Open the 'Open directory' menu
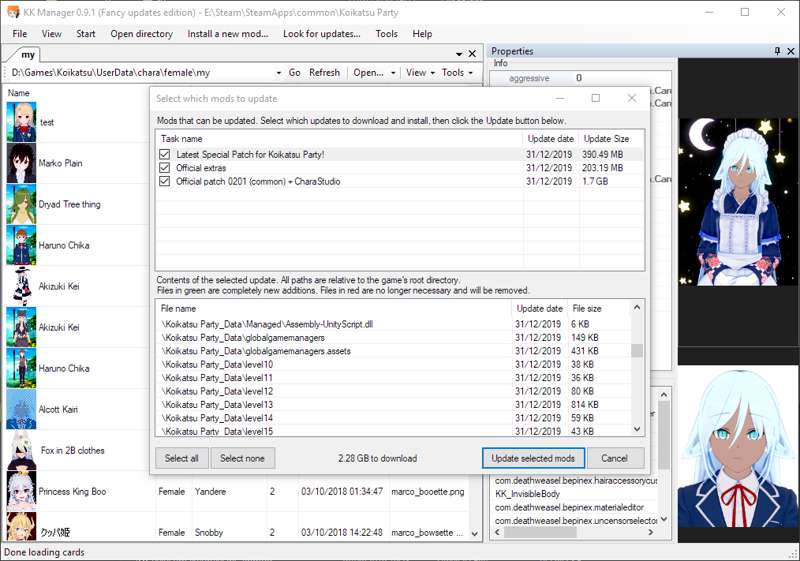The height and width of the screenshot is (561, 800). [141, 34]
